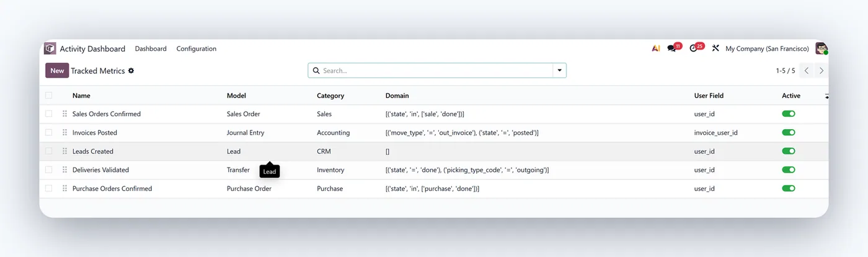Toggle Active for Invoices Posted

pyautogui.click(x=789, y=133)
